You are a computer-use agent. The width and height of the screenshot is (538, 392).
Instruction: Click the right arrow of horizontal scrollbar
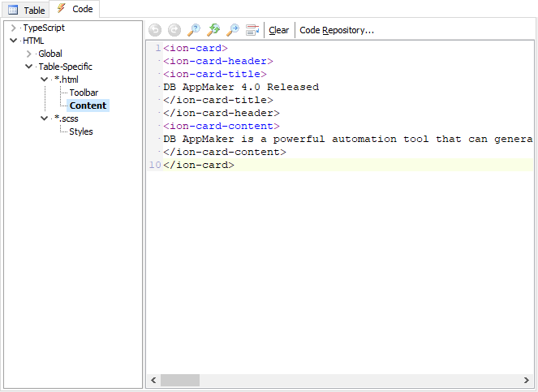(527, 380)
